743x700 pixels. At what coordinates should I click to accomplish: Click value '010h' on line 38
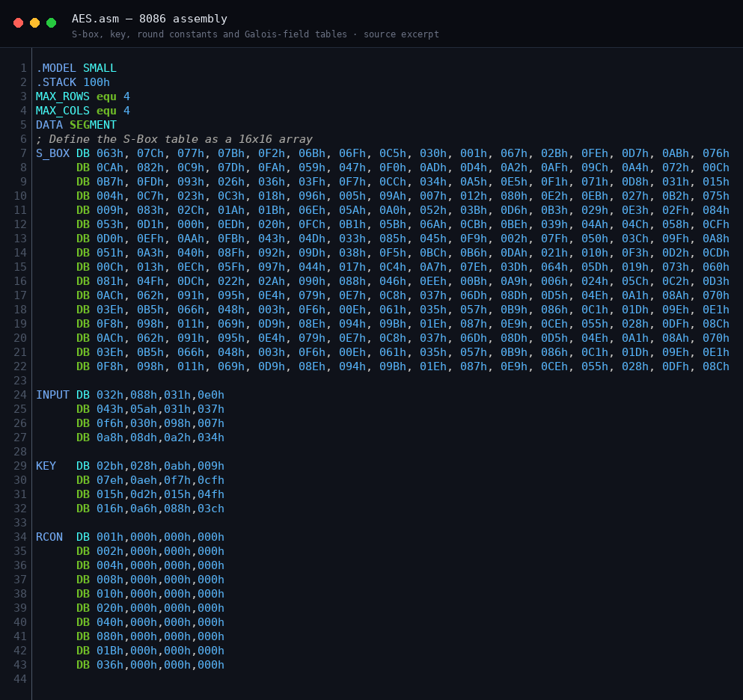coord(110,594)
